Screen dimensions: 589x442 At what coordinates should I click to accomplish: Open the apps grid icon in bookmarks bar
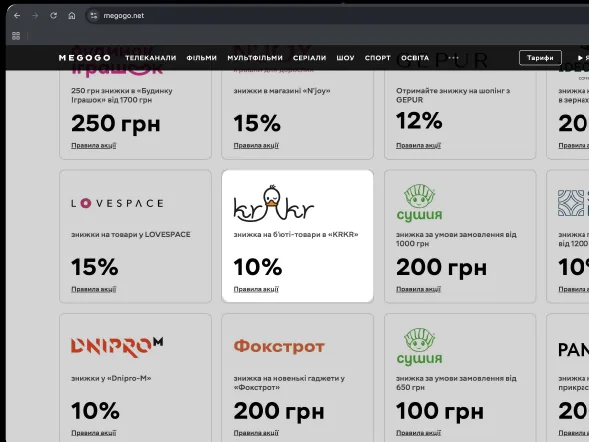point(16,36)
